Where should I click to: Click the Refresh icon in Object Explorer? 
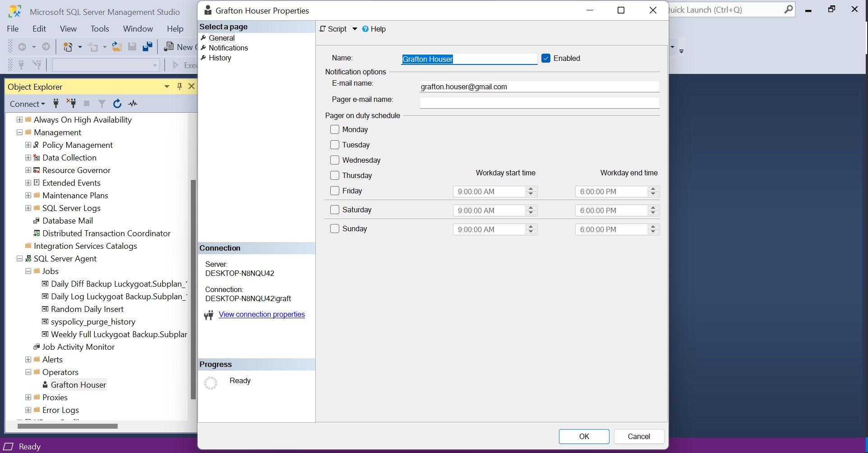117,104
